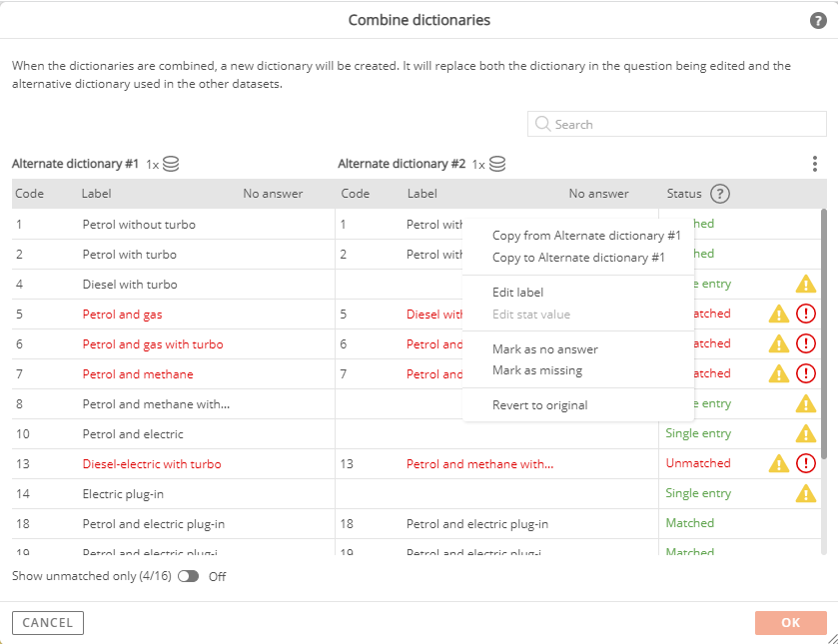Click code 18 in the dictionary #2 column
This screenshot has width=838, height=644.
click(347, 524)
